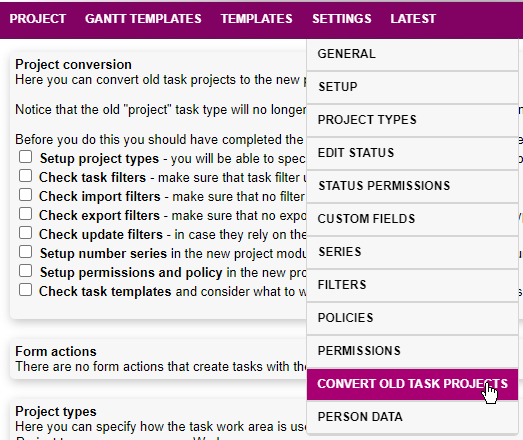The height and width of the screenshot is (440, 523).
Task: Choose PROJECT TYPES in settings menu
Action: click(x=412, y=120)
